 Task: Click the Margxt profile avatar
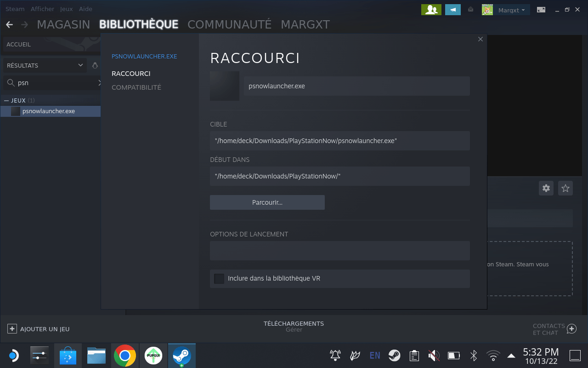[x=487, y=10]
